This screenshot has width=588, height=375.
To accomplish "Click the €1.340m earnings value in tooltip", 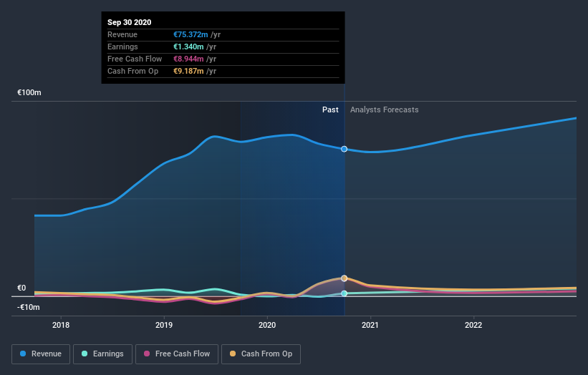I will tap(188, 47).
